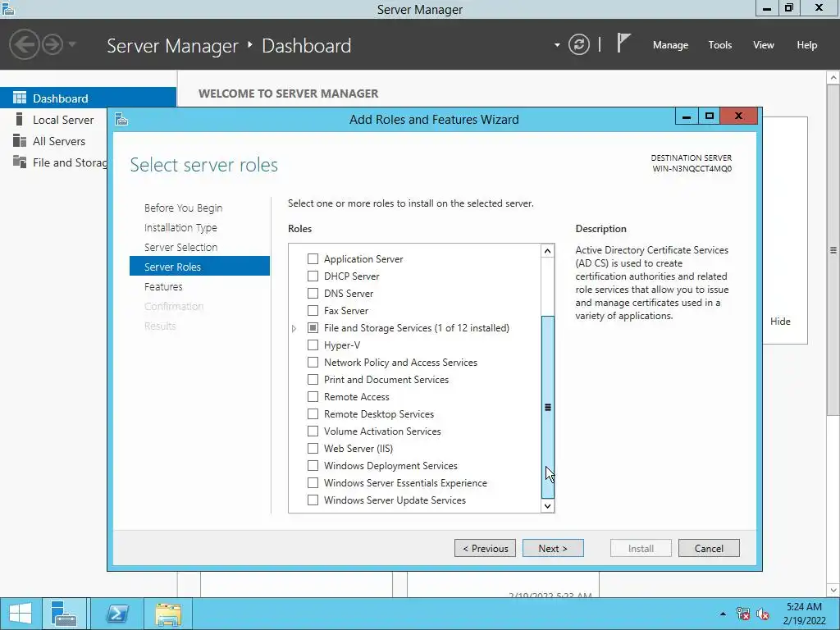Go to Server Selection step

(x=180, y=247)
